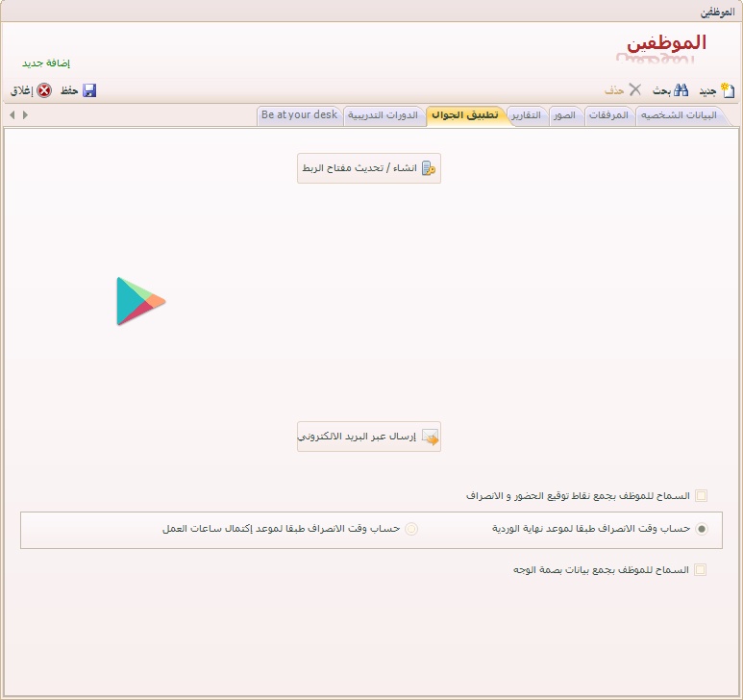Click the جديد toolbar label
Viewport: 743px width, 700px height.
[x=708, y=91]
